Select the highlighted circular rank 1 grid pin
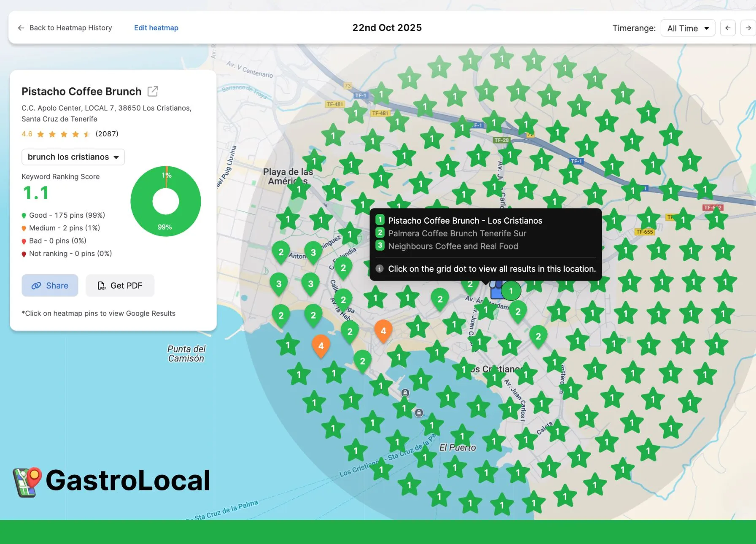Viewport: 756px width, 544px height. [x=511, y=291]
